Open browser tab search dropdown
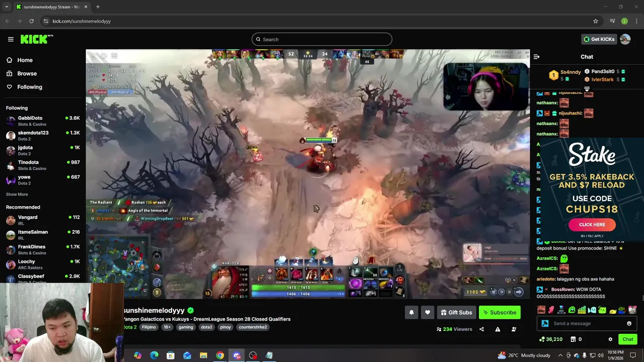The height and width of the screenshot is (362, 644). click(x=7, y=7)
